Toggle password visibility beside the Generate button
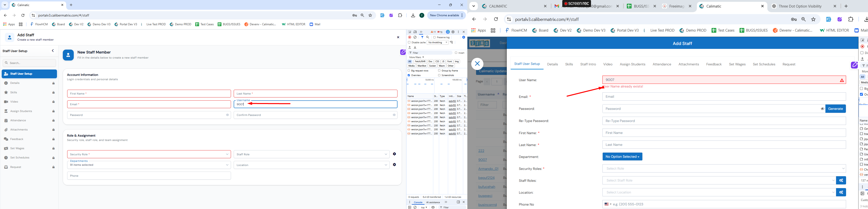868x209 pixels. click(x=822, y=109)
